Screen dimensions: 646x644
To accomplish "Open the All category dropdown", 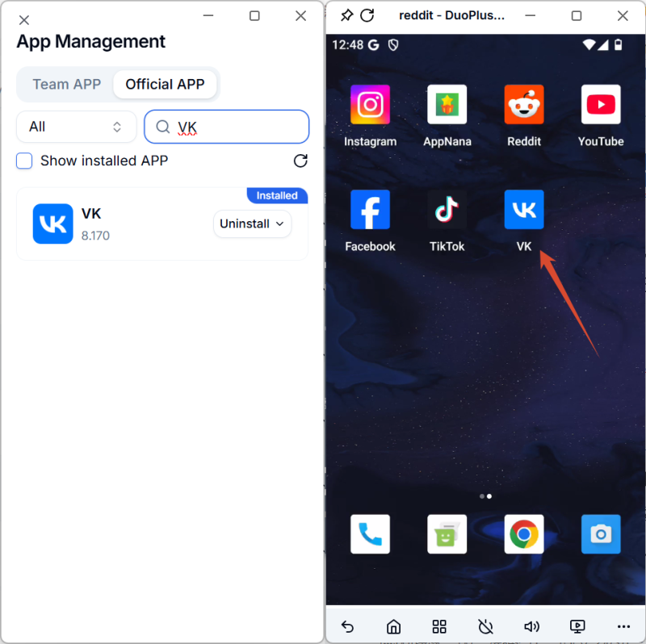I will click(76, 127).
